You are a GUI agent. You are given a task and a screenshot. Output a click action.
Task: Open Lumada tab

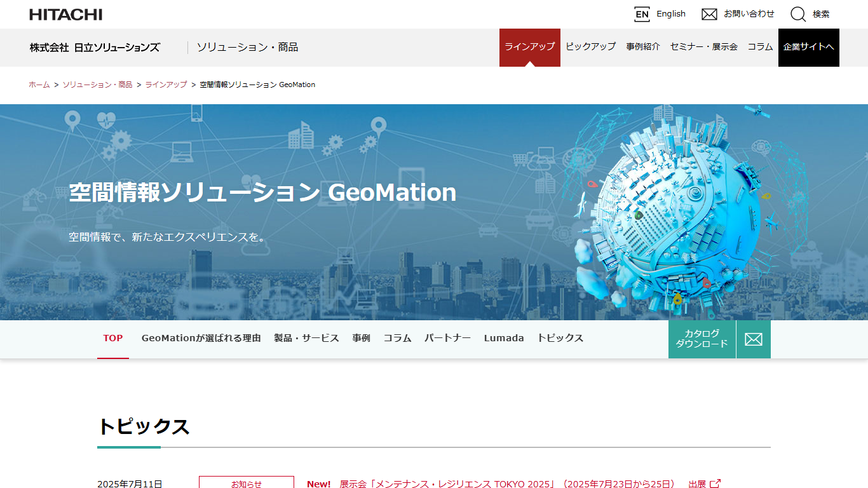504,339
